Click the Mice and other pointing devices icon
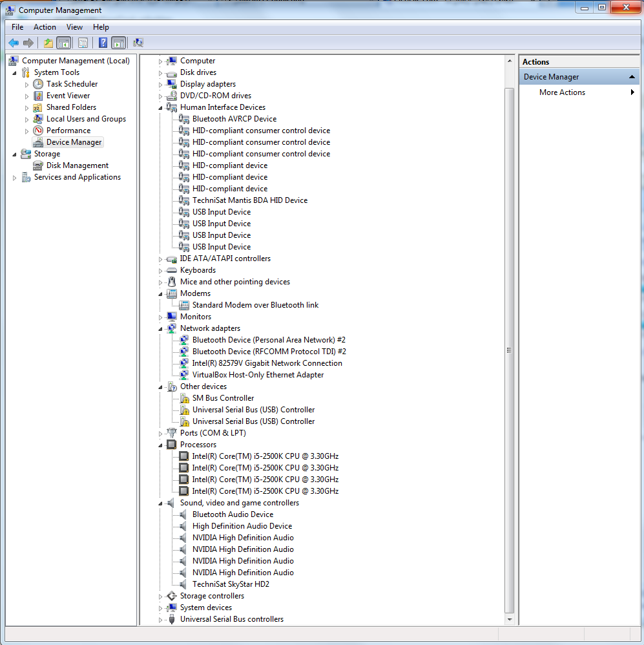The width and height of the screenshot is (644, 645). coord(172,282)
